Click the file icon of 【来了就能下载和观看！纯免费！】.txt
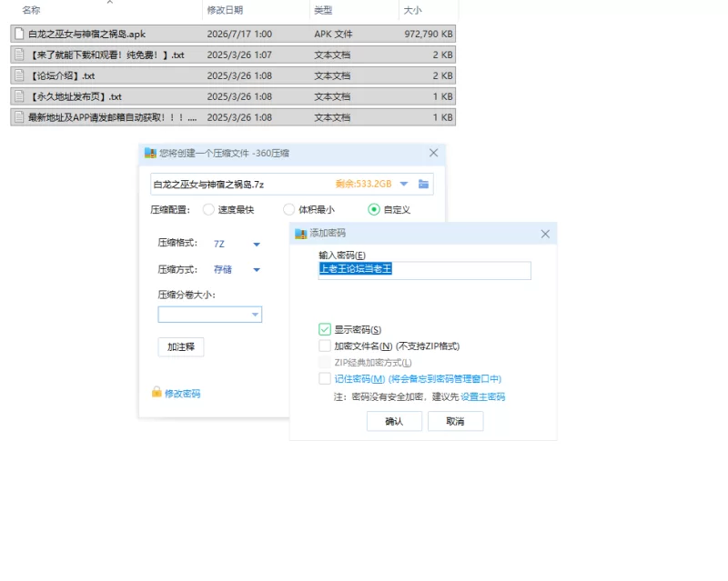This screenshot has height=581, width=728. coord(19,55)
